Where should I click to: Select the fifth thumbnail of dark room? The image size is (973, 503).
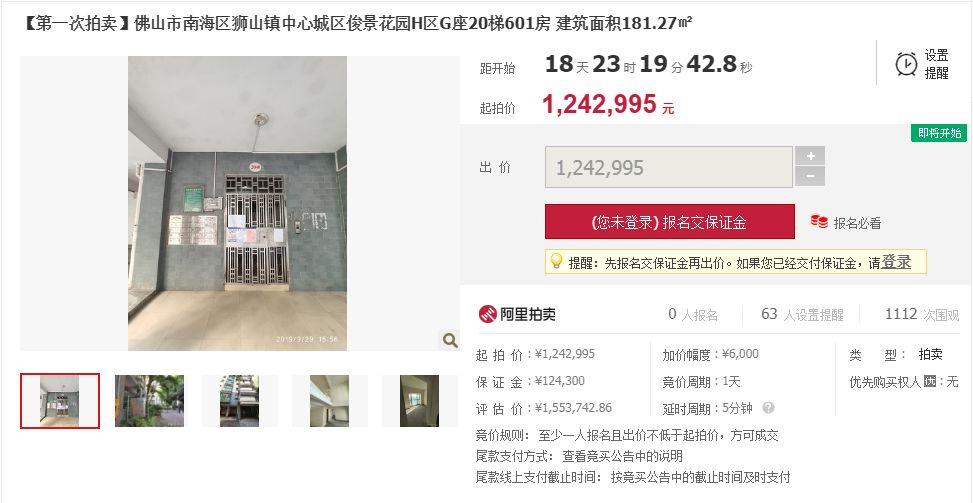pos(419,401)
